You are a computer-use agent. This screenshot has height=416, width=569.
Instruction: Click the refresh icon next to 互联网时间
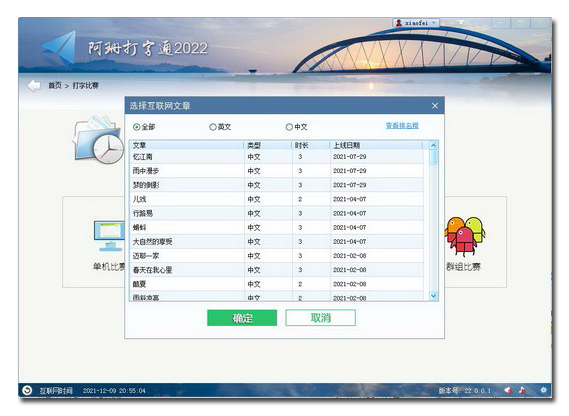[x=27, y=390]
